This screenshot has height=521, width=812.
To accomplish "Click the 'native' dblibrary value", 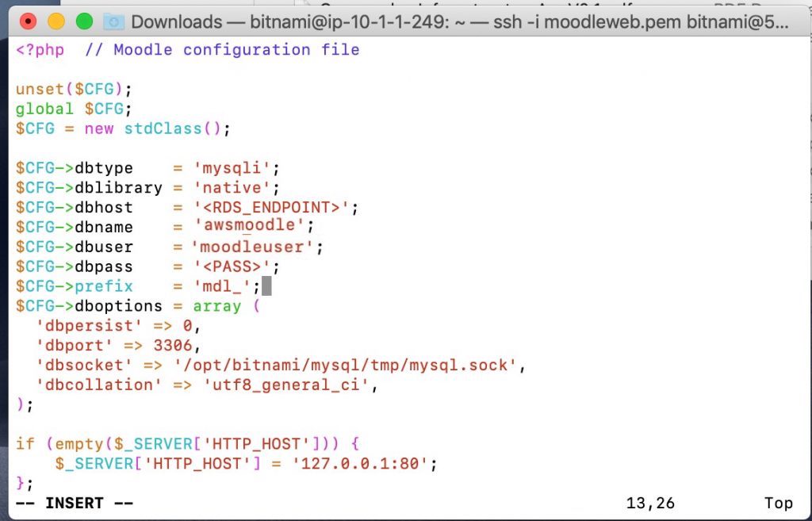I will click(x=232, y=187).
